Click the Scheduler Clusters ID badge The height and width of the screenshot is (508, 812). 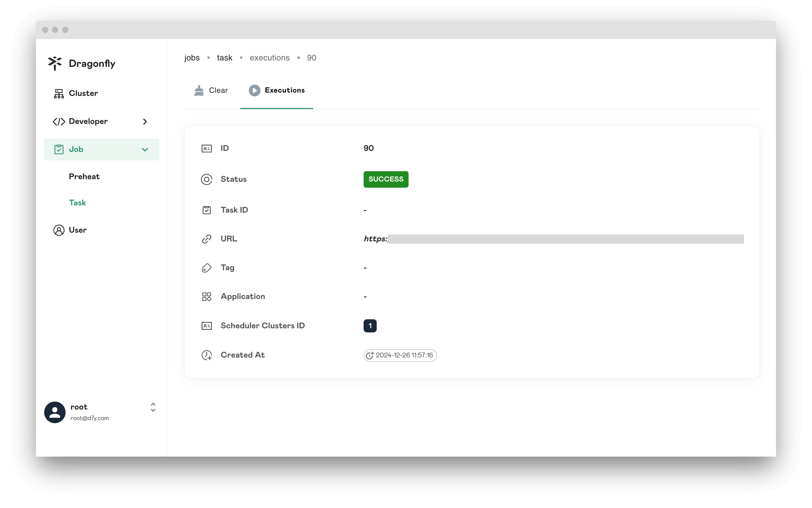(x=370, y=325)
